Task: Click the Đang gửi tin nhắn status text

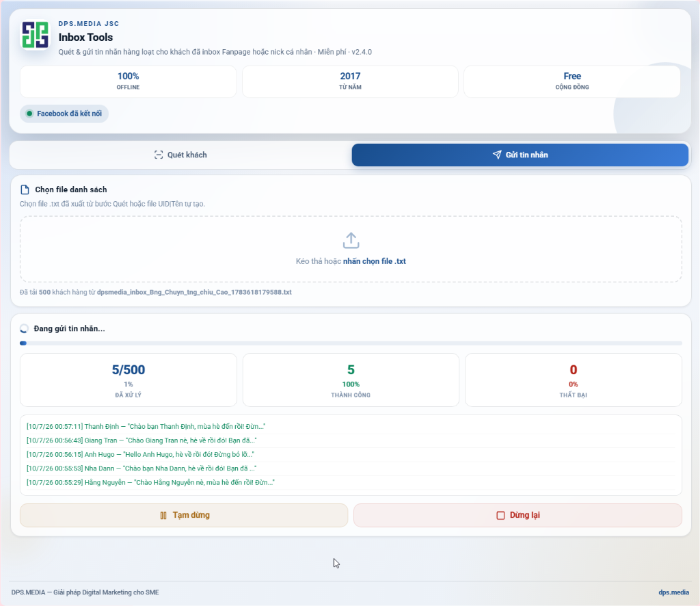Action: (x=69, y=329)
